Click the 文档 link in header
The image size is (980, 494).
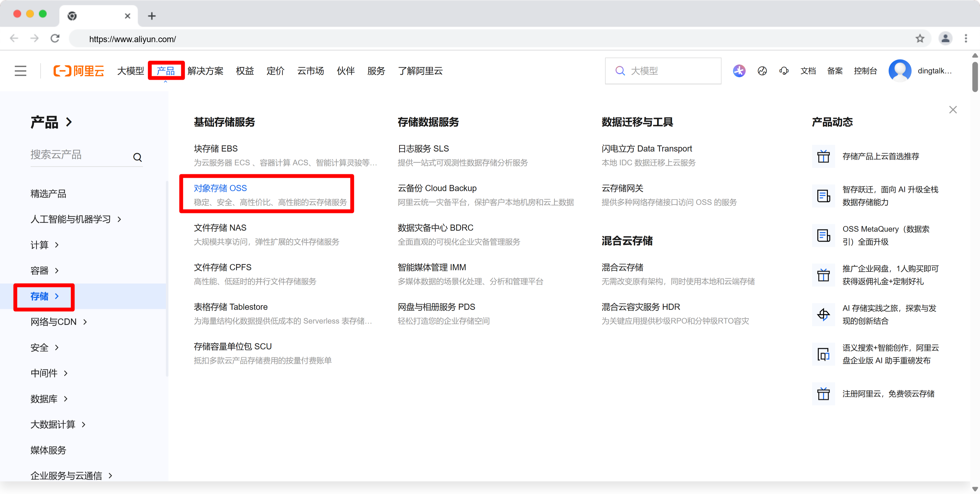point(808,71)
